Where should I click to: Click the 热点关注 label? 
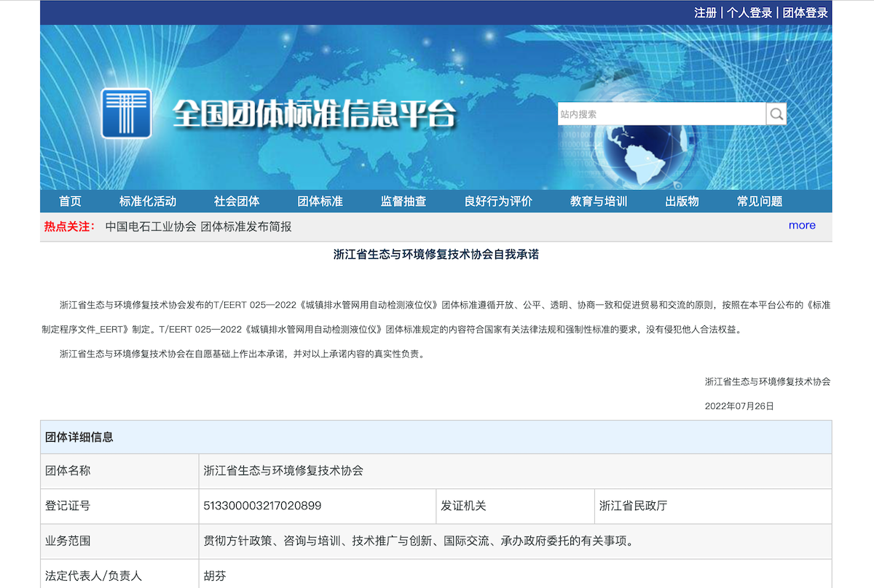tap(70, 226)
